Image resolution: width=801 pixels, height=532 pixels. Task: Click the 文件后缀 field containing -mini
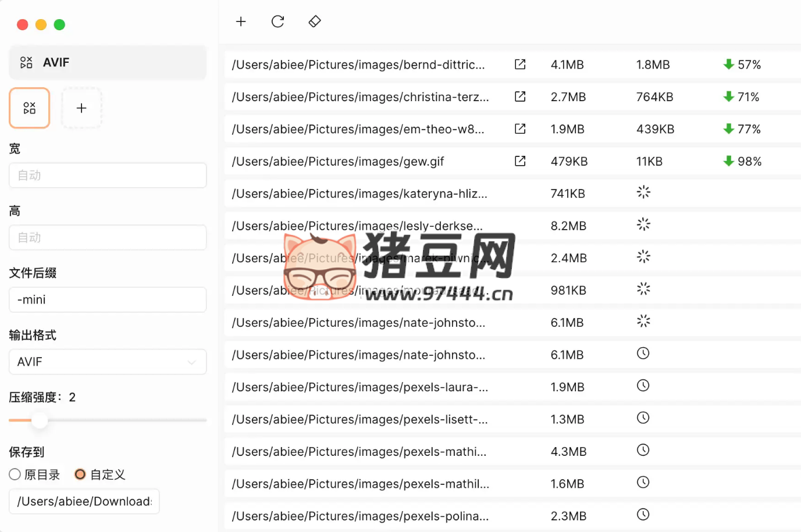(x=108, y=299)
